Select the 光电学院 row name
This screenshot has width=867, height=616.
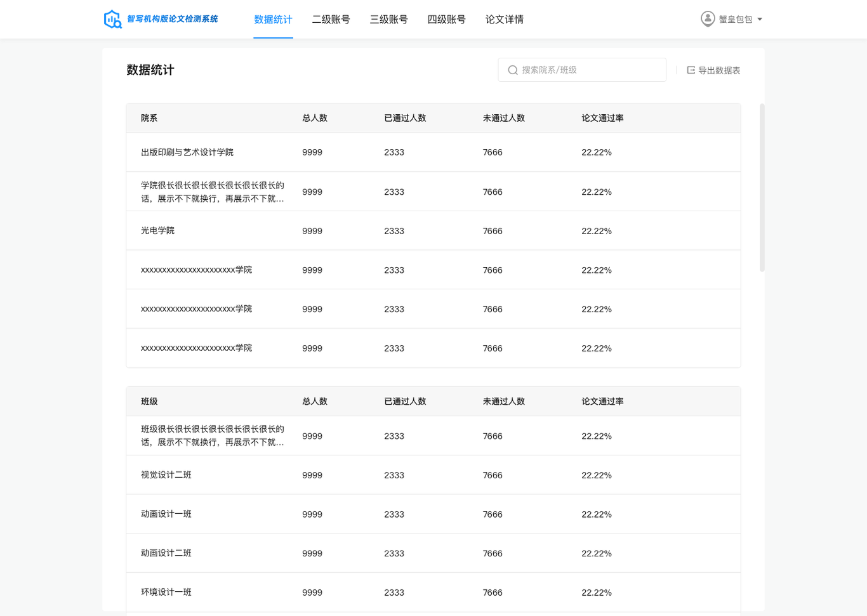157,230
